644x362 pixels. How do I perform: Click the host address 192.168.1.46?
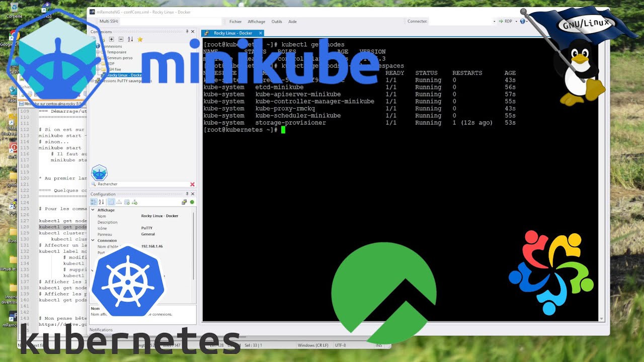coord(152,246)
